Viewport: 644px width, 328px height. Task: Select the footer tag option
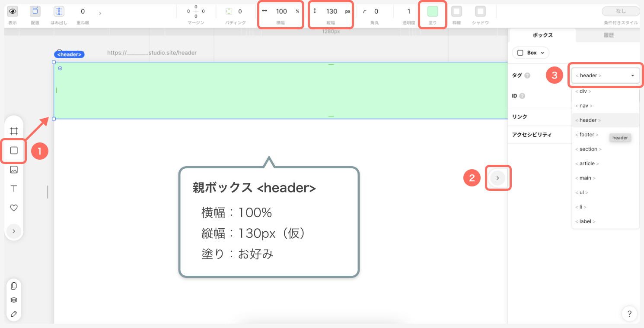[x=605, y=135]
